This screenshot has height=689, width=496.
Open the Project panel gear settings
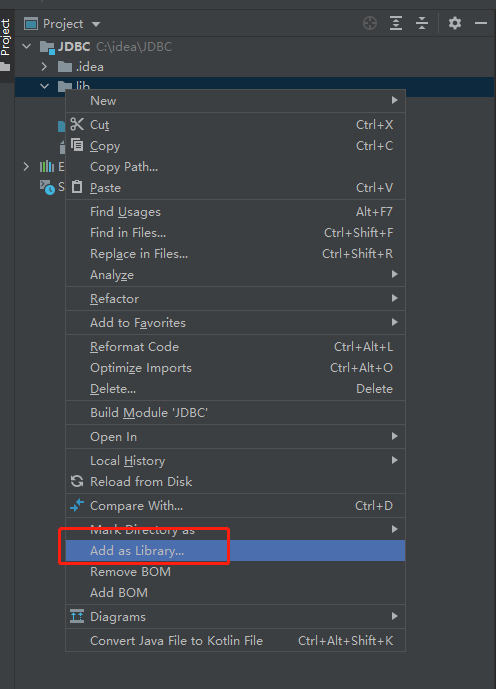click(x=455, y=23)
